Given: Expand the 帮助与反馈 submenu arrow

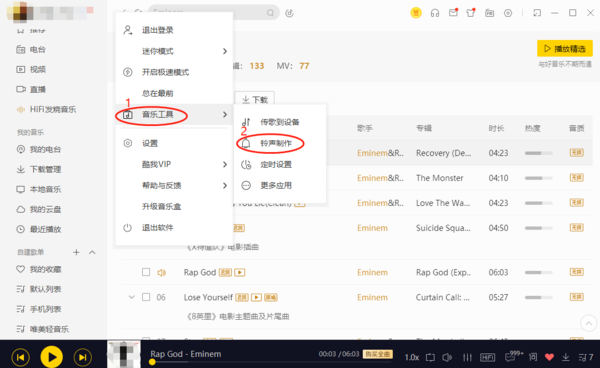Looking at the screenshot, I should pos(225,186).
